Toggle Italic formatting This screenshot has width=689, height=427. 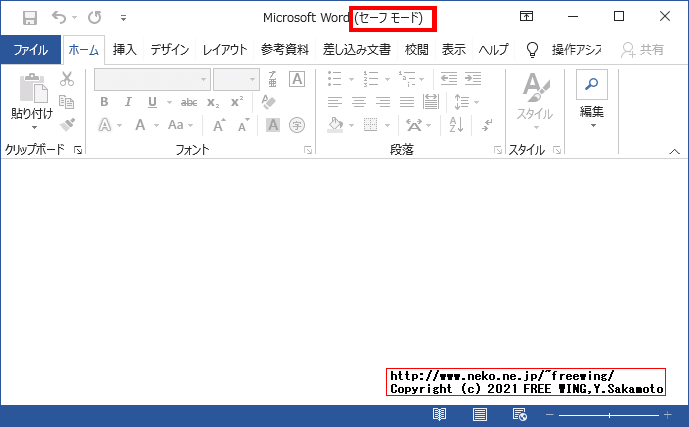point(128,102)
